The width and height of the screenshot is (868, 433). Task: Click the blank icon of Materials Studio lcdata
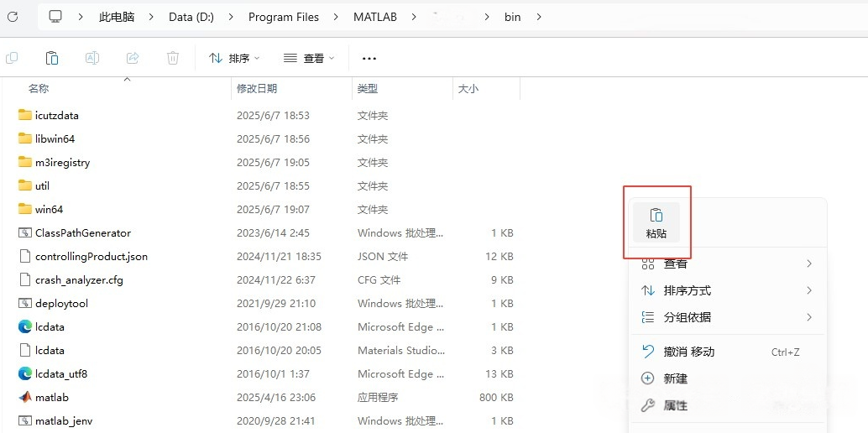(x=25, y=351)
